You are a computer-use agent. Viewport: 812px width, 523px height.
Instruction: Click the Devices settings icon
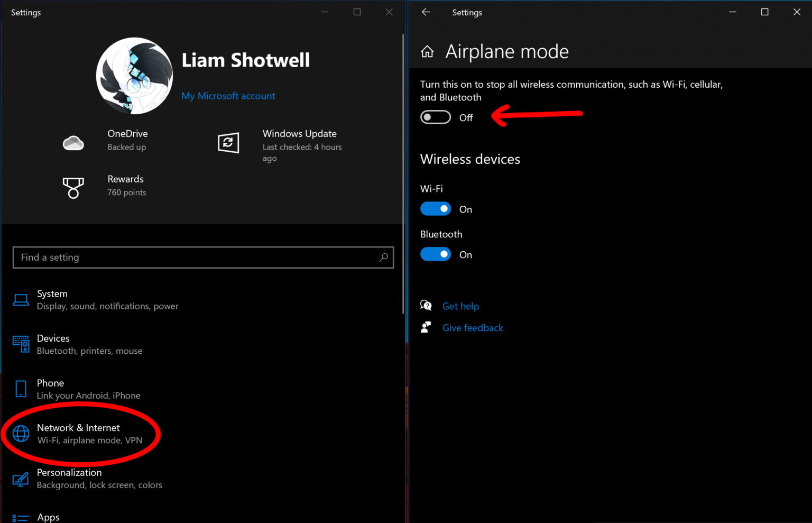pos(21,344)
